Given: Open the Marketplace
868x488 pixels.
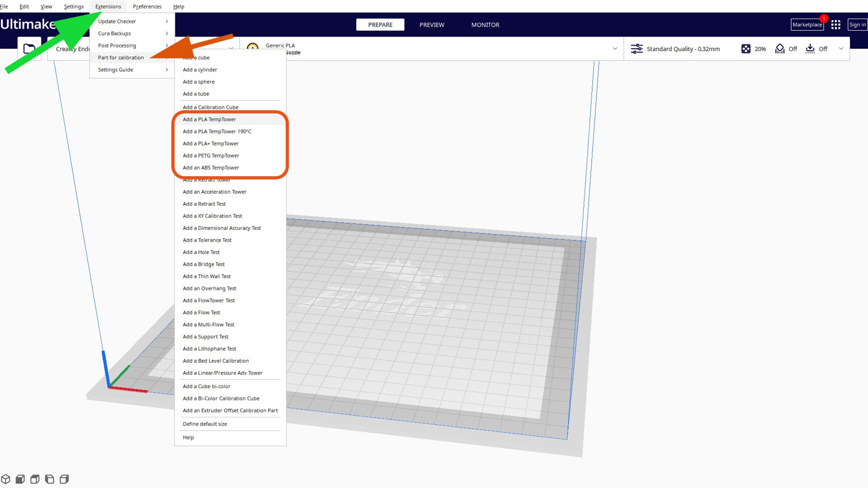Looking at the screenshot, I should click(x=807, y=25).
